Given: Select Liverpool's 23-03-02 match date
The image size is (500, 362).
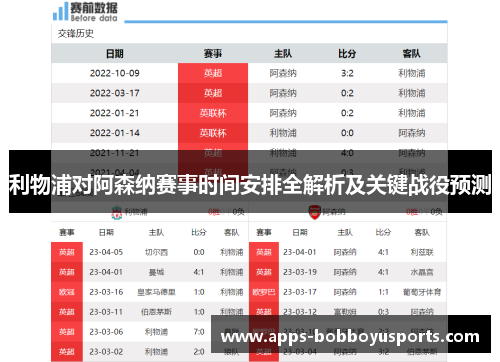Looking at the screenshot, I should (106, 352).
